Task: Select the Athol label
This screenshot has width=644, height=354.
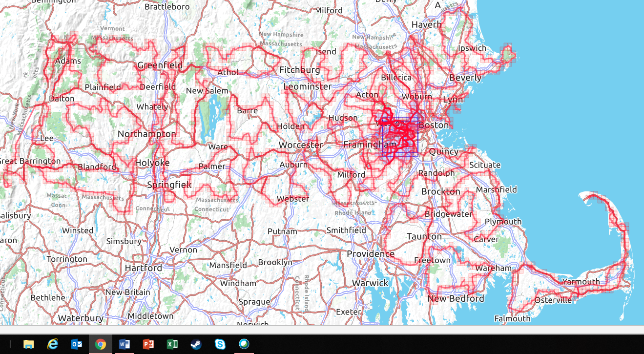Action: tap(228, 72)
